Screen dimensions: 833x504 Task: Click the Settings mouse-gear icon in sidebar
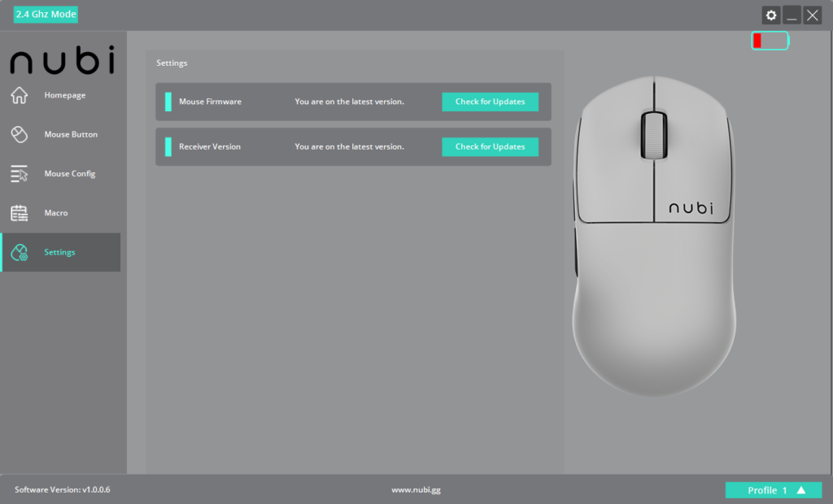click(x=20, y=252)
